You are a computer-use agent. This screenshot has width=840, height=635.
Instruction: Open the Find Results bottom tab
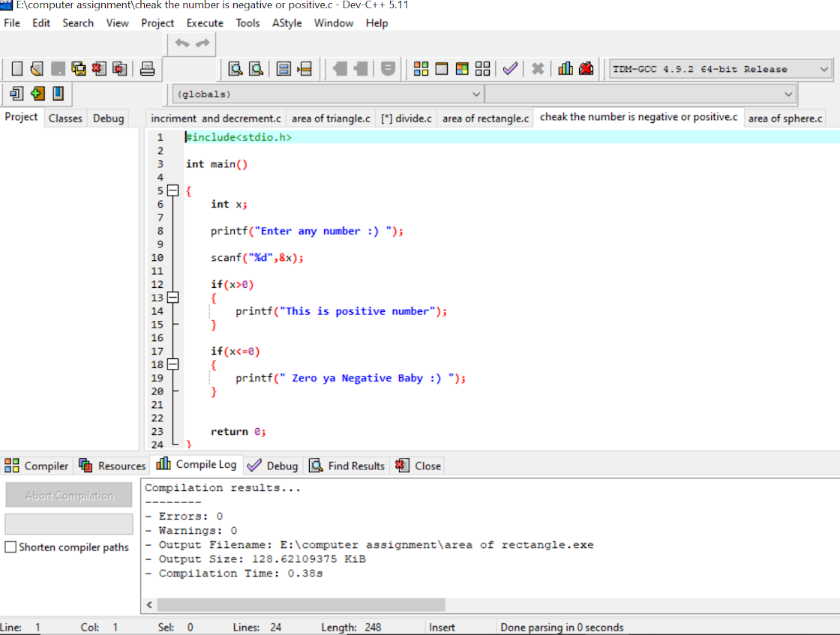(x=347, y=466)
